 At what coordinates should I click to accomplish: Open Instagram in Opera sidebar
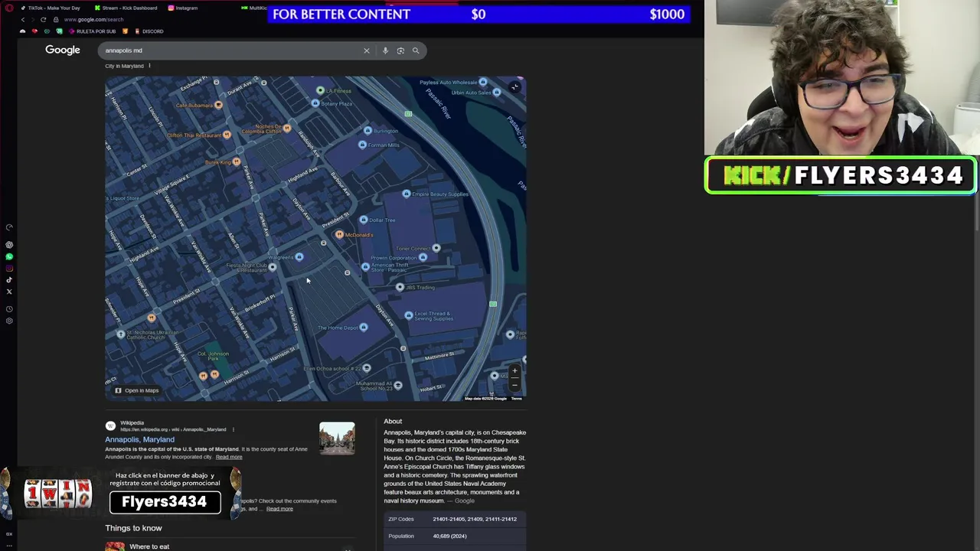(9, 269)
